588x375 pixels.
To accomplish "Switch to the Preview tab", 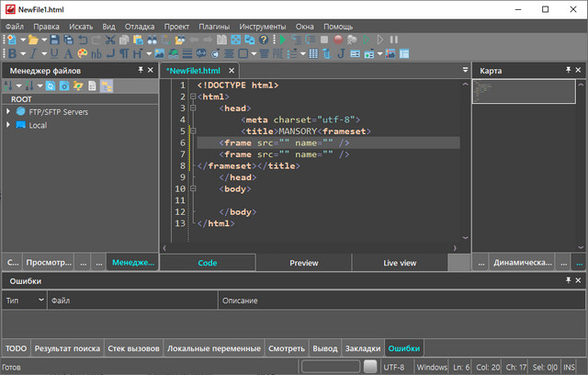I will (303, 263).
